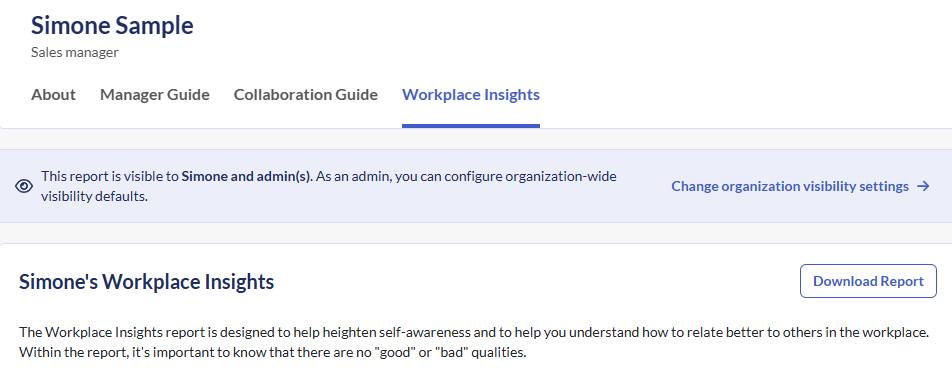Click the bold 'Simone and admin(s)' text
This screenshot has height=376, width=952.
point(246,177)
